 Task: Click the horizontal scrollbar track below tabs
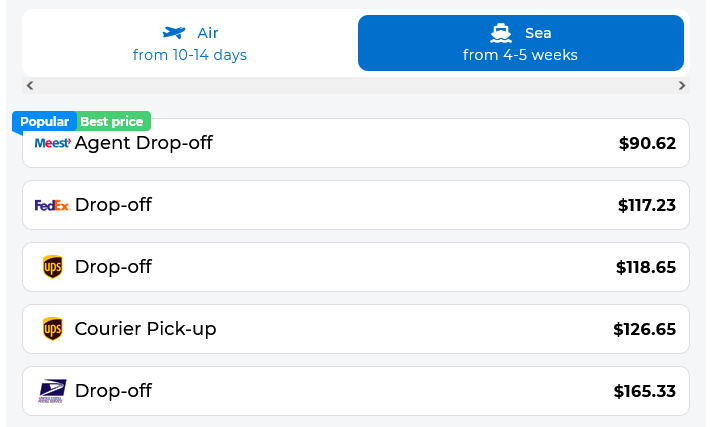coord(356,85)
